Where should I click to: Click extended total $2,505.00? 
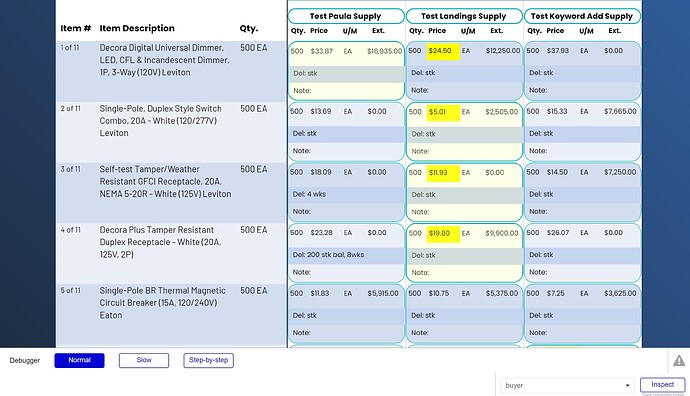[502, 112]
